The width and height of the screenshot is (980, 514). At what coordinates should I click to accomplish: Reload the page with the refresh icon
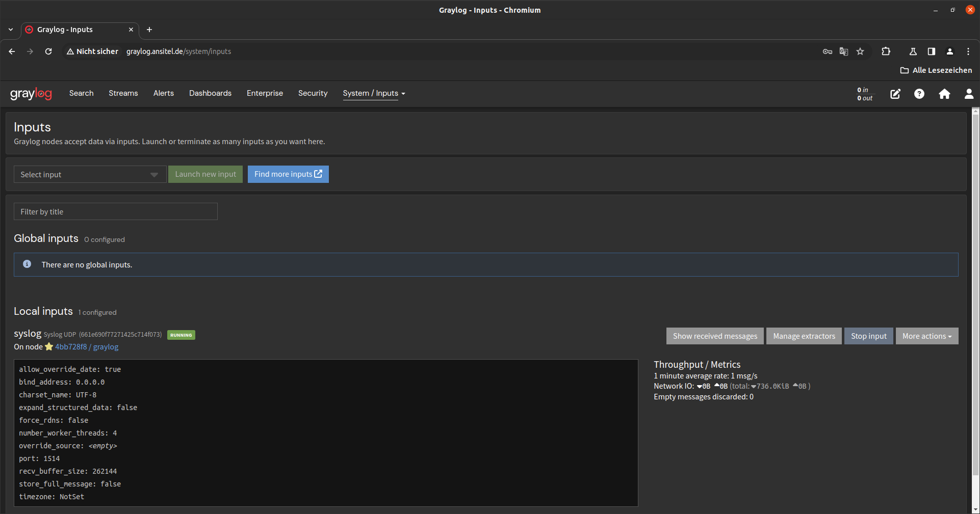[48, 51]
